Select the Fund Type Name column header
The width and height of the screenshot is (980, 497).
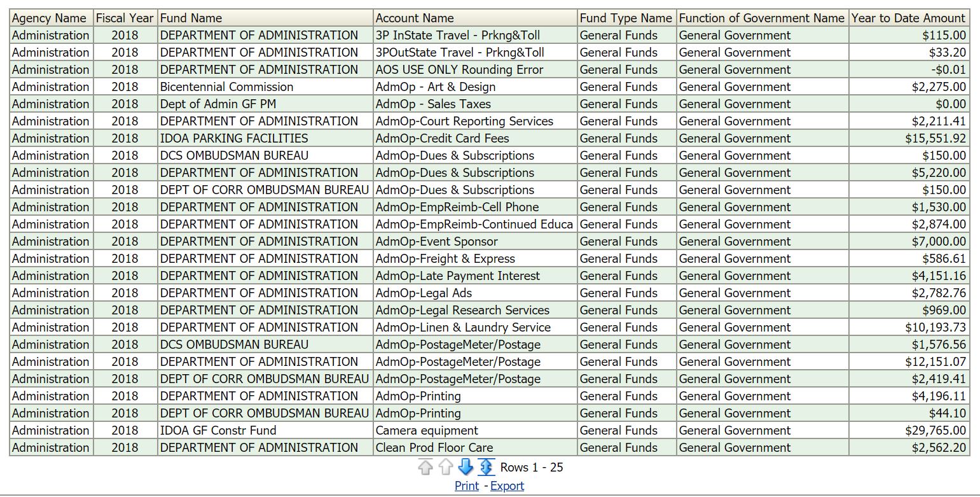(x=627, y=18)
